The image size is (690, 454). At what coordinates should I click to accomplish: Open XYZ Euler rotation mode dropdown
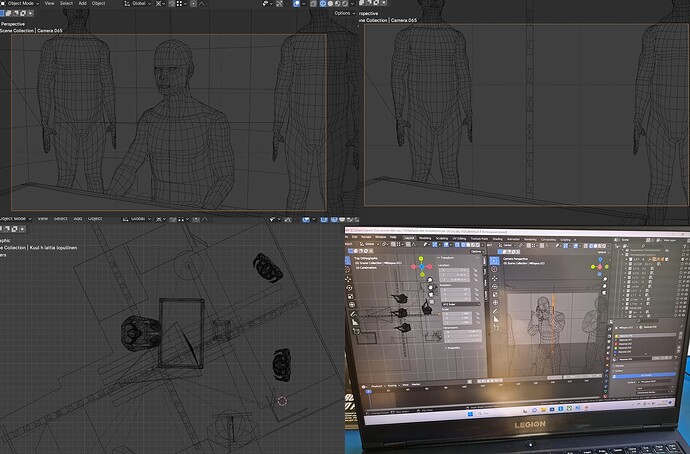(461, 304)
